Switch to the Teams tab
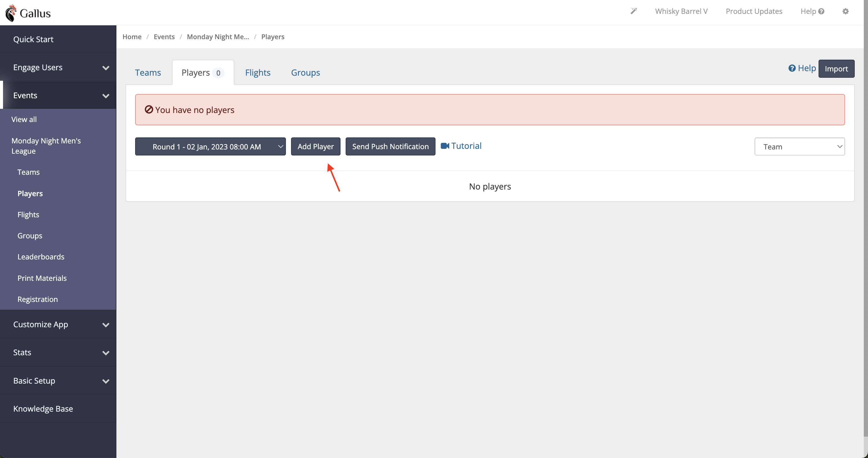 tap(148, 72)
